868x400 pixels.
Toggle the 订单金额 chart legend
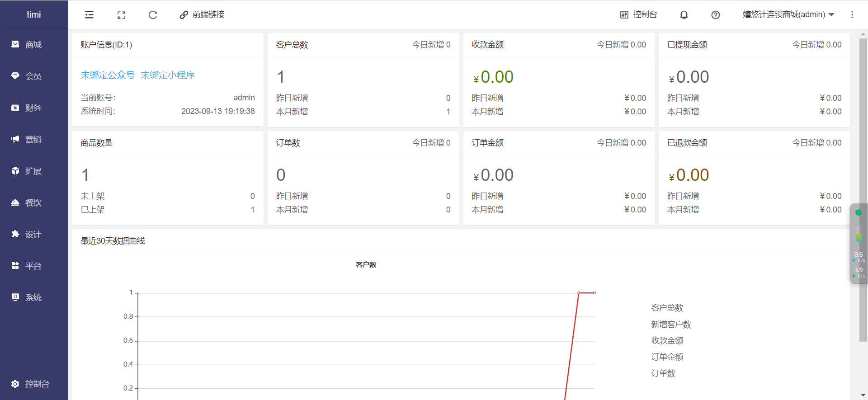tap(667, 357)
